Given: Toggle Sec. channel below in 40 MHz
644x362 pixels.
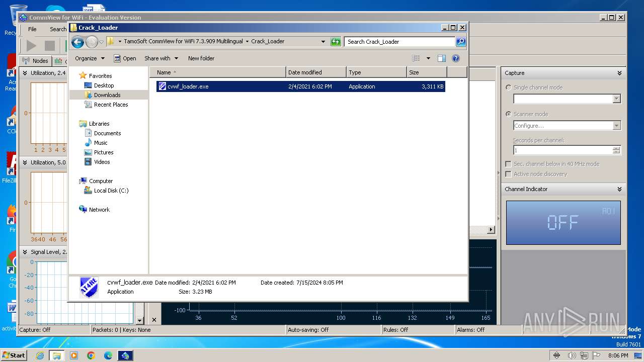Looking at the screenshot, I should coord(508,164).
